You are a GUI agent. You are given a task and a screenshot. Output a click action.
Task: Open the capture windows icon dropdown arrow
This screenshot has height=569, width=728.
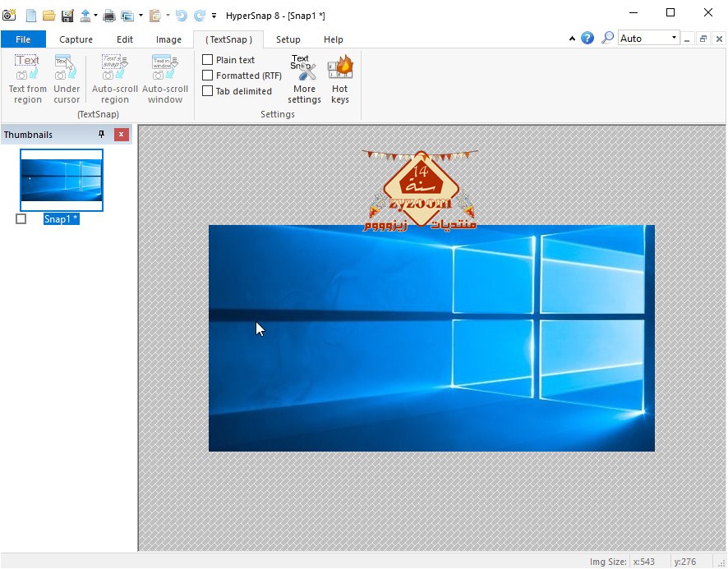141,16
